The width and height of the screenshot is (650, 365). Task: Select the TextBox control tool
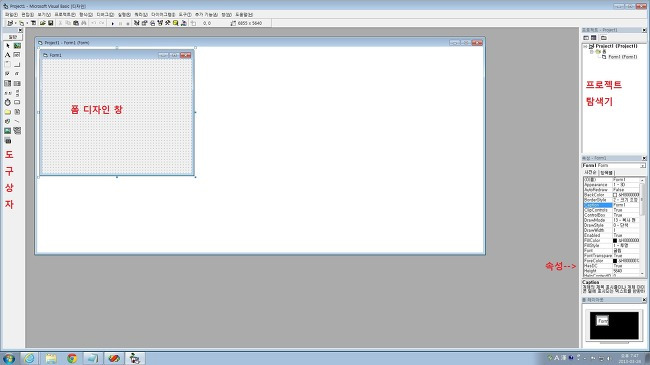coord(17,55)
